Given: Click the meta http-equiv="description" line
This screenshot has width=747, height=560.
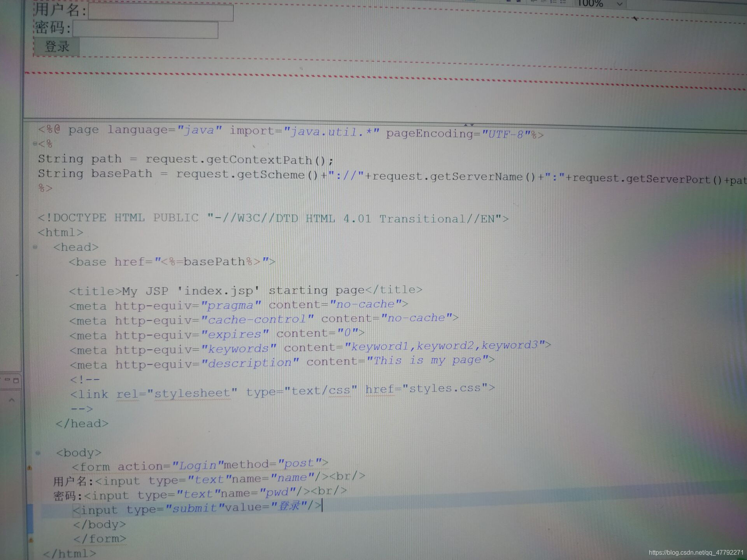Looking at the screenshot, I should 282,362.
